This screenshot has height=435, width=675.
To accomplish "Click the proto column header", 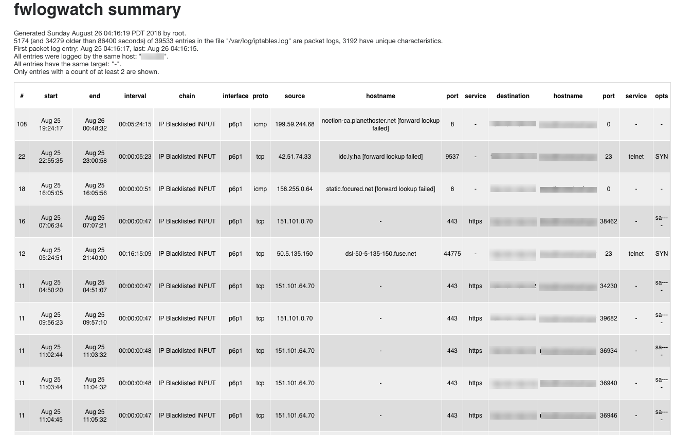I will click(x=260, y=96).
